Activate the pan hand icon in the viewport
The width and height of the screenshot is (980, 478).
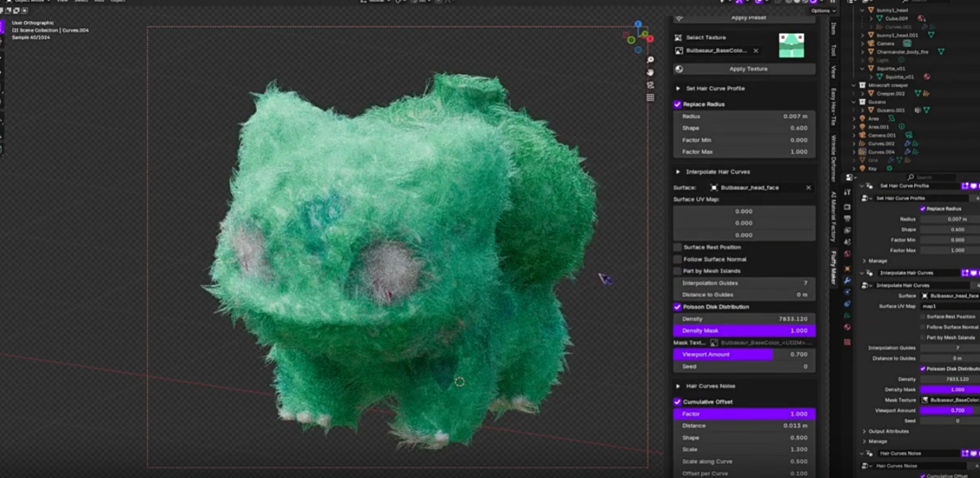click(x=650, y=72)
